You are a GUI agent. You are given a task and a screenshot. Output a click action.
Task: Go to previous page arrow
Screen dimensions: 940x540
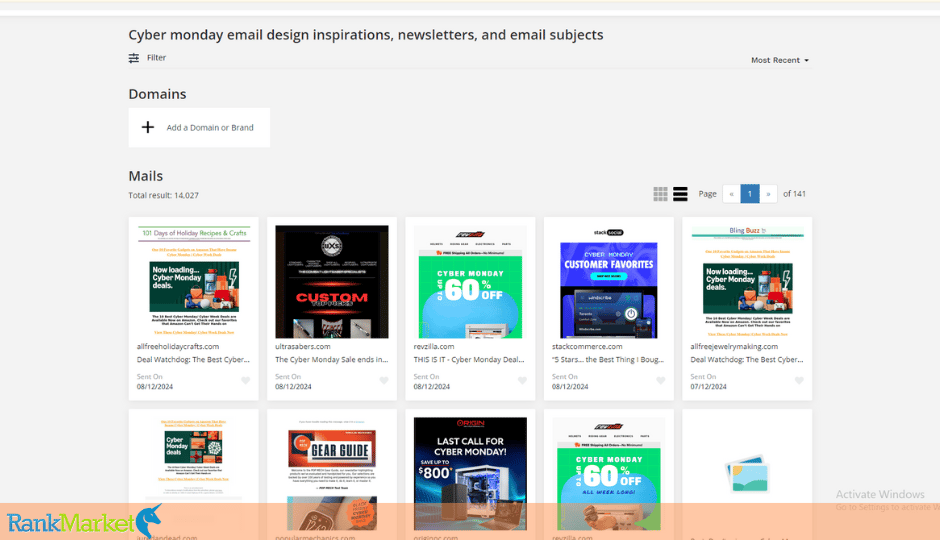[731, 194]
